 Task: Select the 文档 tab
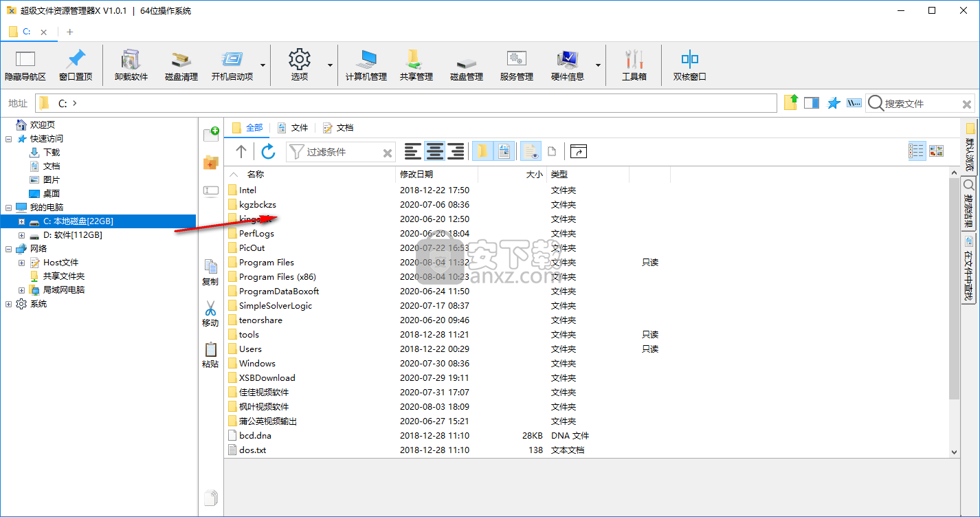(337, 127)
